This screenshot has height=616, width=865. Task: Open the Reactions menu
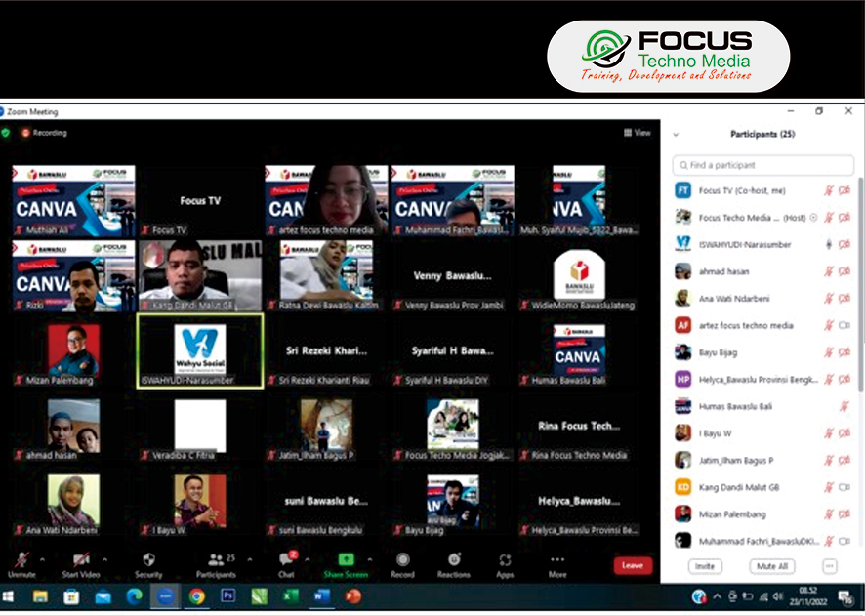click(x=453, y=563)
